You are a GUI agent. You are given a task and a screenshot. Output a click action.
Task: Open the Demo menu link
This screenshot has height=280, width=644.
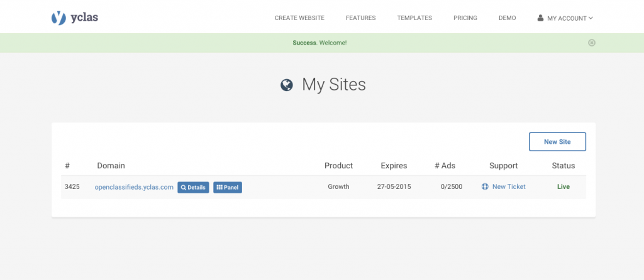pos(508,18)
